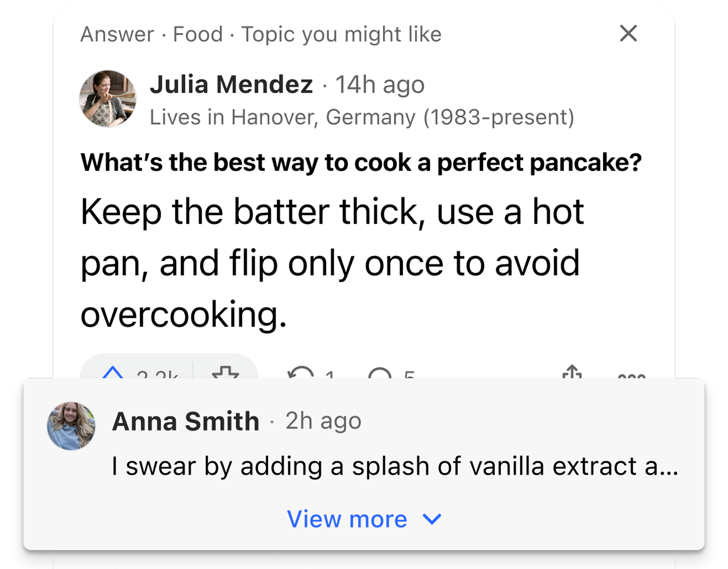The width and height of the screenshot is (728, 569).
Task: Open Julia Mendez's profile name link
Action: pos(231,84)
